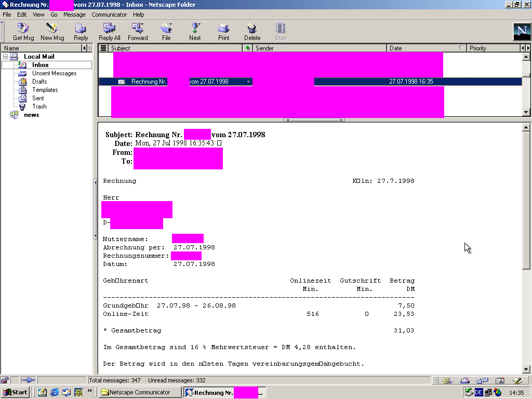Switch to Netscape Communicator taskbar button
This screenshot has height=399, width=532.
click(140, 392)
